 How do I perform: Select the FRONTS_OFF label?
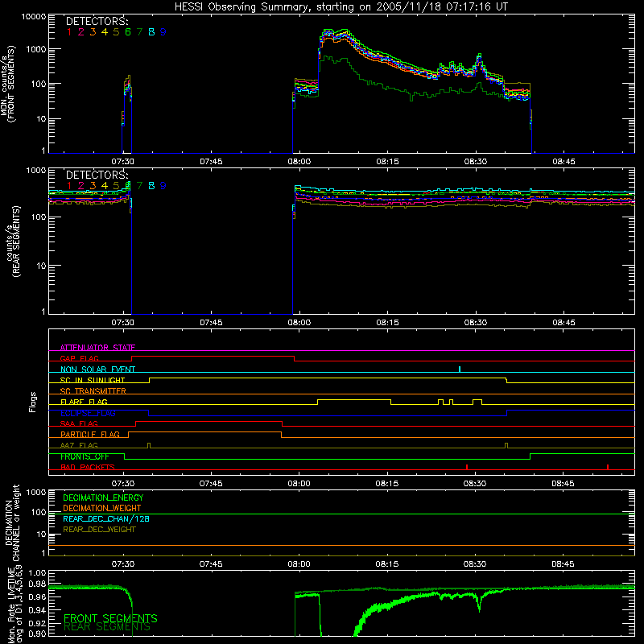pyautogui.click(x=85, y=456)
